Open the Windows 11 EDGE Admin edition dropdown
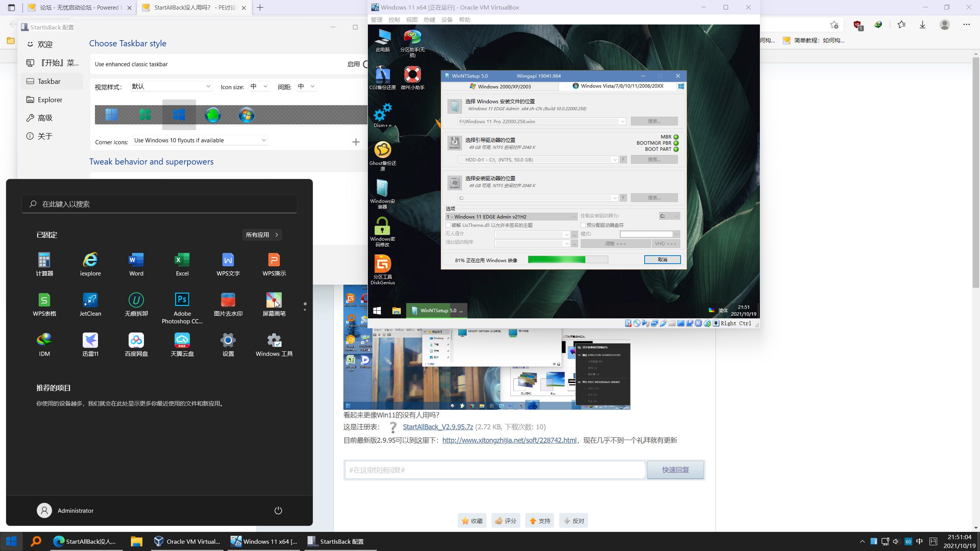This screenshot has height=551, width=980. coord(511,217)
